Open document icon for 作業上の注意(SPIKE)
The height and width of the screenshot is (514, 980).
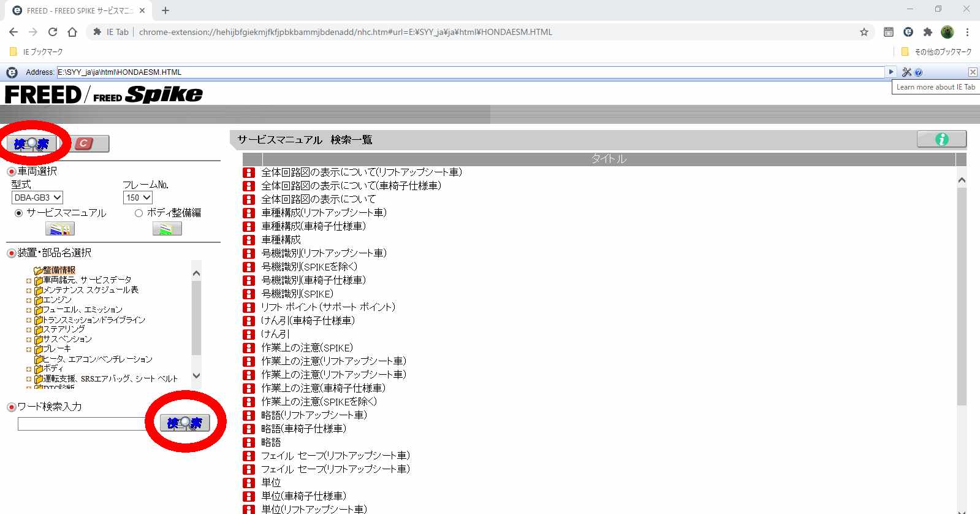pyautogui.click(x=249, y=348)
